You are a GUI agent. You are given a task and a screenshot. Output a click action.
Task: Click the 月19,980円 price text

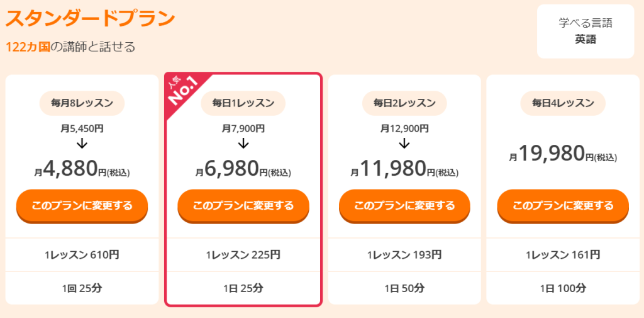point(563,154)
